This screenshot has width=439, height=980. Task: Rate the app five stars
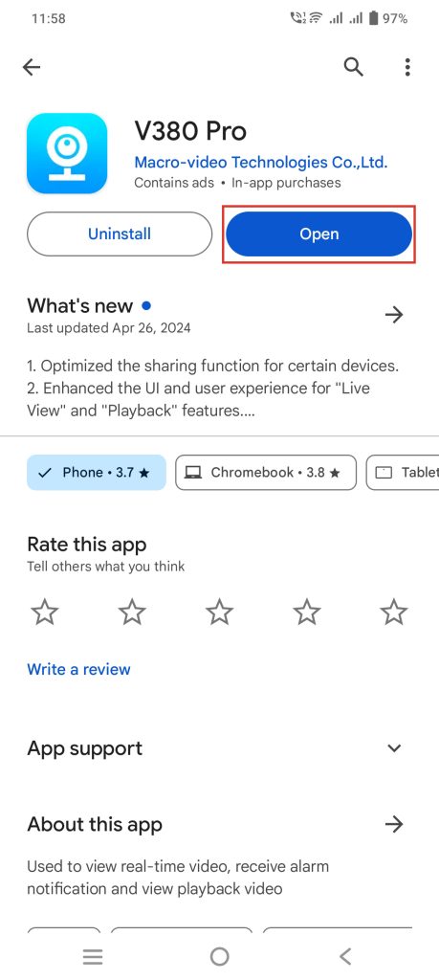coord(394,612)
